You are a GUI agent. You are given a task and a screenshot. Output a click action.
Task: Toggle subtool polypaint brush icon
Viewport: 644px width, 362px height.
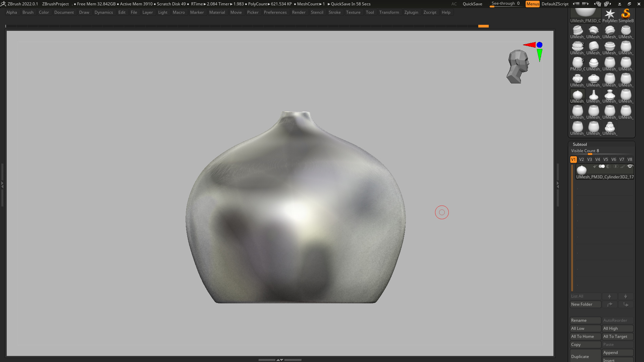(x=623, y=166)
